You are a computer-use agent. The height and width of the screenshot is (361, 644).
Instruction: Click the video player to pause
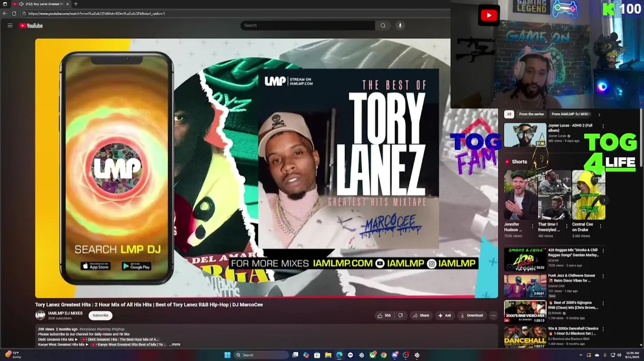[x=267, y=168]
